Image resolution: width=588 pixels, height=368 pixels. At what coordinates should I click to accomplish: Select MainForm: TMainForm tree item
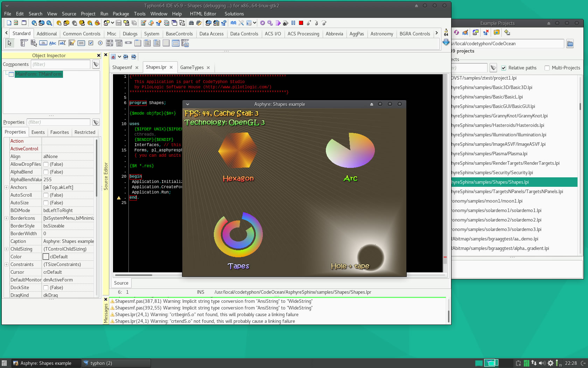38,74
